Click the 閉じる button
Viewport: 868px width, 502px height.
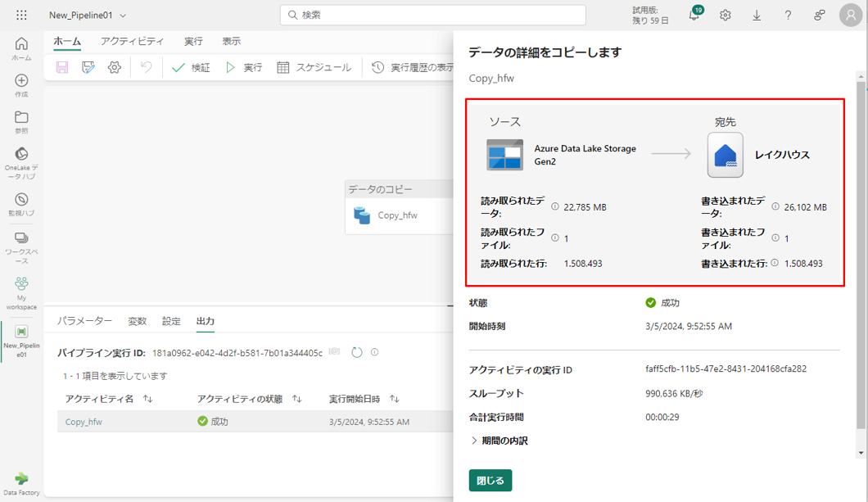[x=490, y=481]
